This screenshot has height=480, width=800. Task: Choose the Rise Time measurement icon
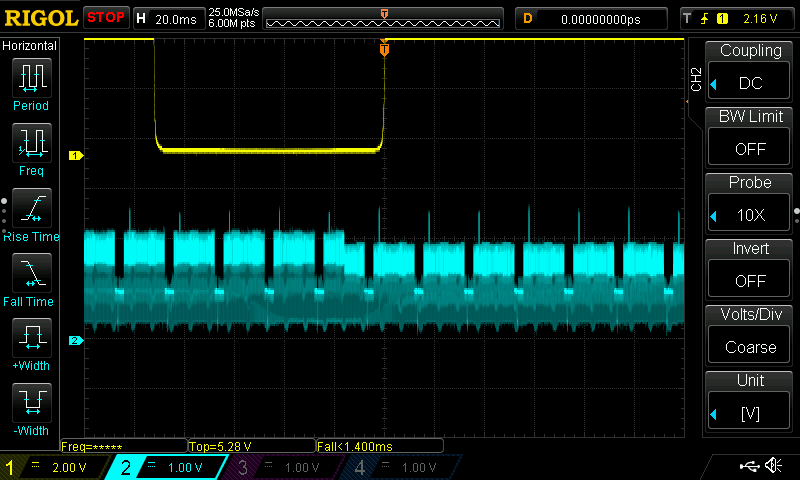tap(32, 208)
